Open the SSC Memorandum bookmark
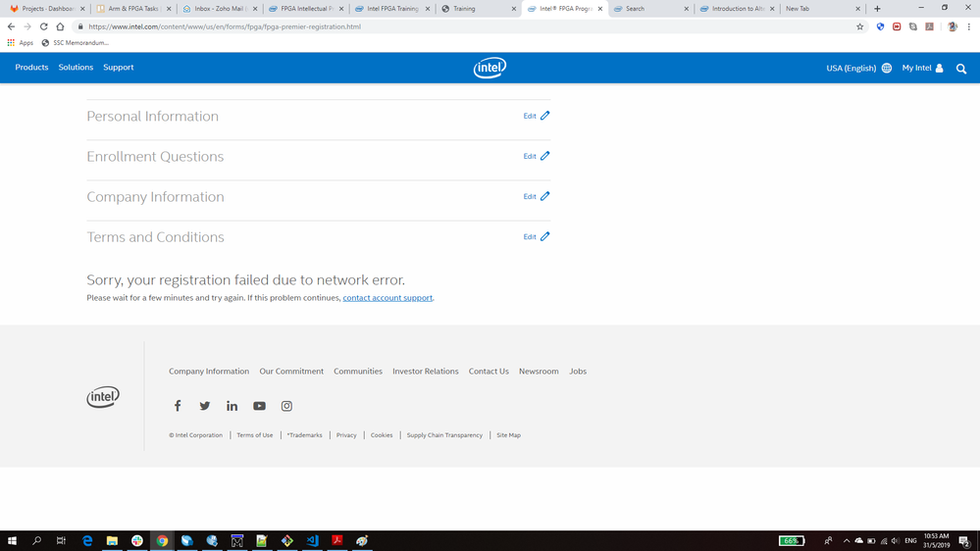980x551 pixels. 75,43
